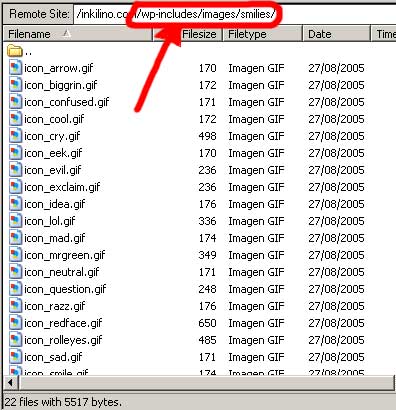Viewport: 396px width, 410px height.
Task: Select the icon_cry.gif file icon
Action: (15, 136)
